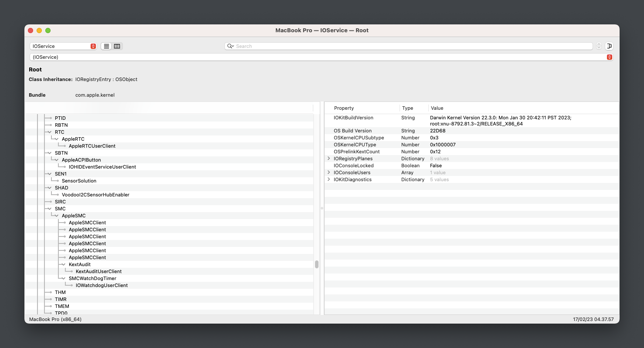Sort by Type column header
This screenshot has width=644, height=348.
[414, 108]
